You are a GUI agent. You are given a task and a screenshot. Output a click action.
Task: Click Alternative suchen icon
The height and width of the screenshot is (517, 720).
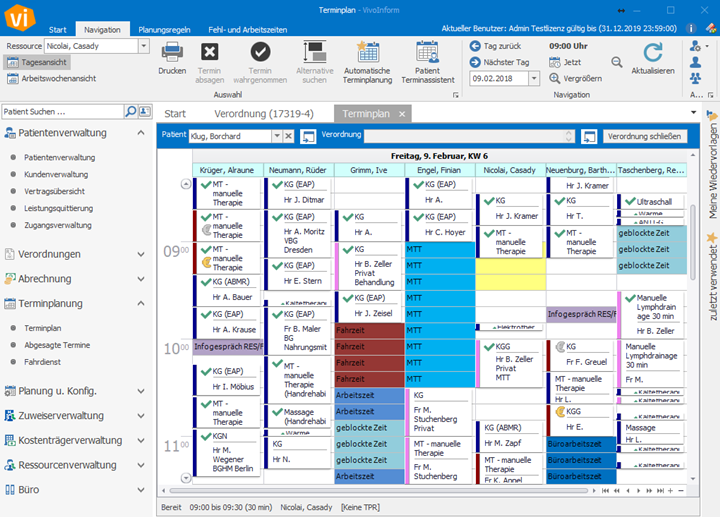pyautogui.click(x=315, y=52)
